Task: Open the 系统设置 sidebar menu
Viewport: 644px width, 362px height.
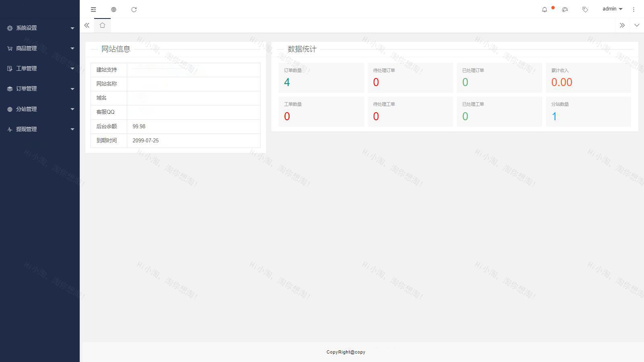Action: [x=40, y=28]
